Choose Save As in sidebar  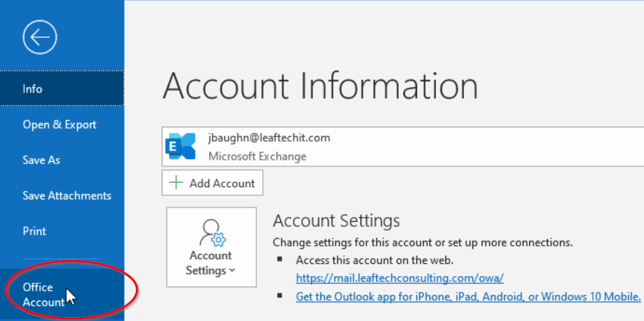coord(62,160)
